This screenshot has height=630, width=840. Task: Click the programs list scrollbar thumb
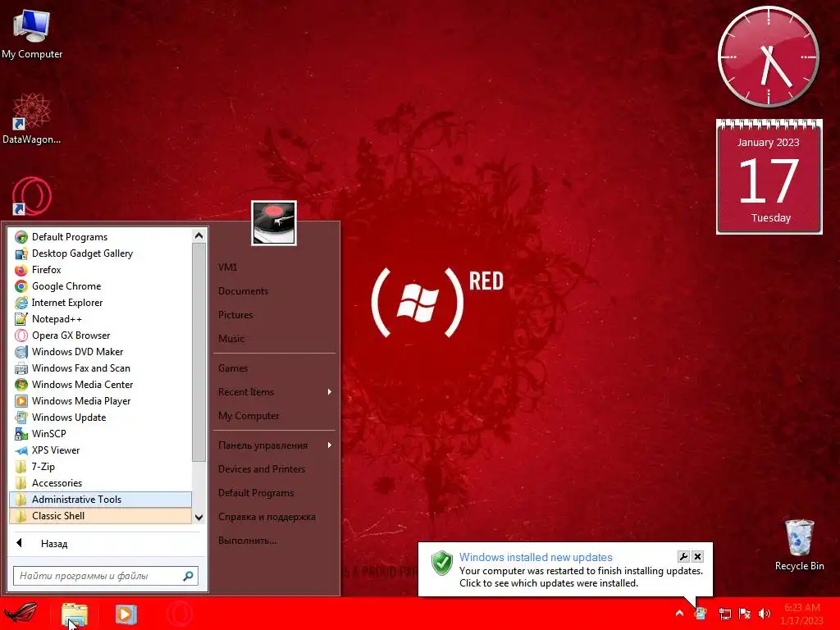(x=199, y=352)
